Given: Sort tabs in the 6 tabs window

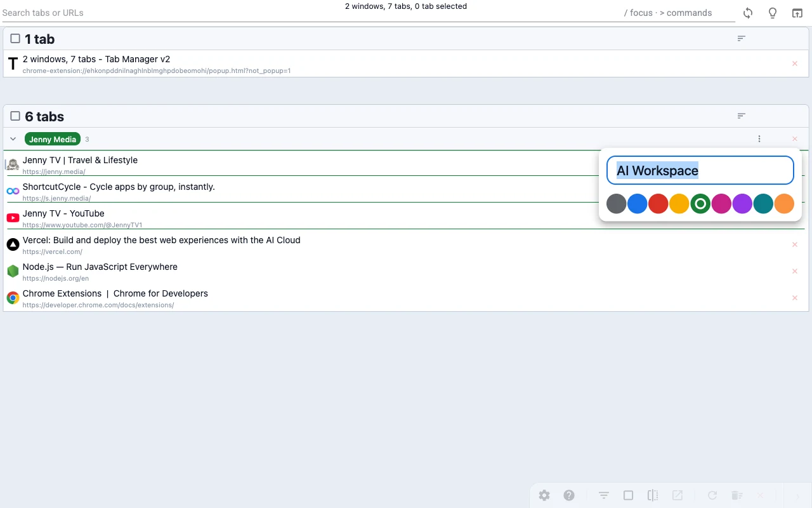Looking at the screenshot, I should click(741, 116).
